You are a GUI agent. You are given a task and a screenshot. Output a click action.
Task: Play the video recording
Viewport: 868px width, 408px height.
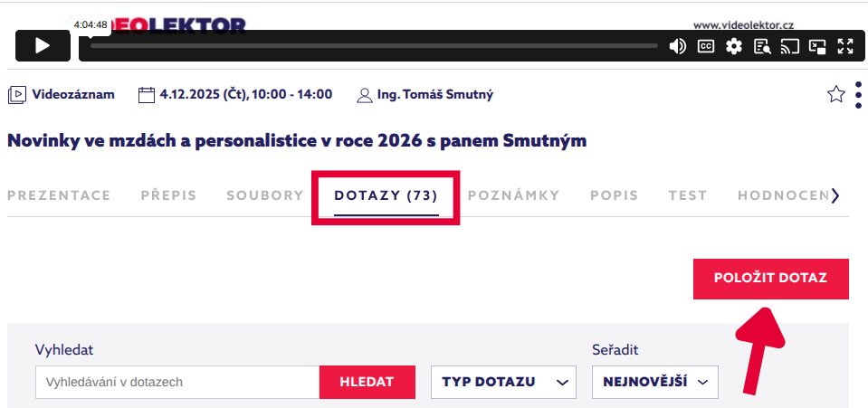42,46
